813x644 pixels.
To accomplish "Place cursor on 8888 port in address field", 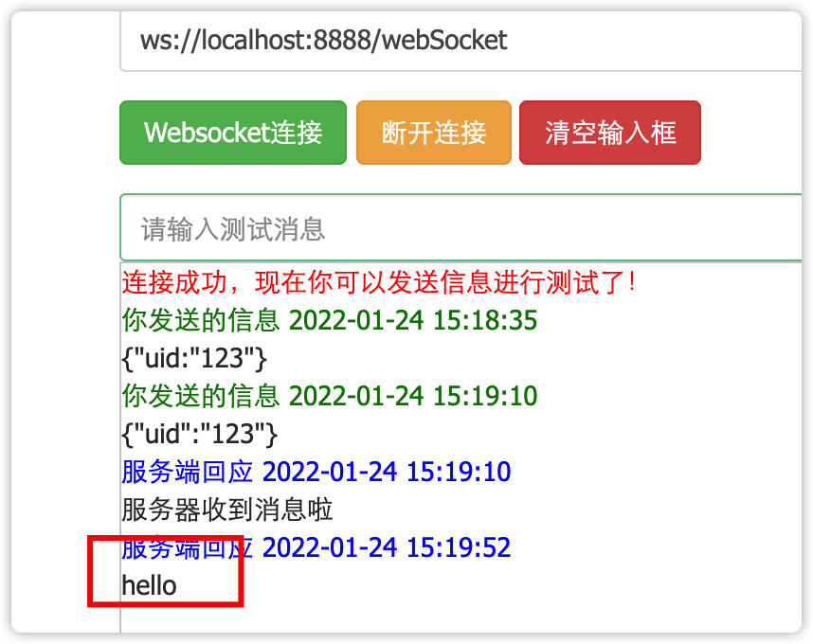I will click(343, 41).
